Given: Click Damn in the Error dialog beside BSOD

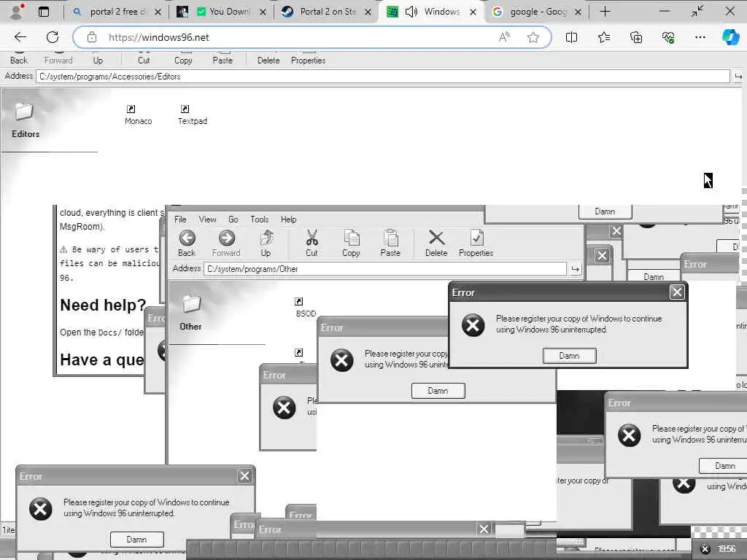Looking at the screenshot, I should [438, 391].
